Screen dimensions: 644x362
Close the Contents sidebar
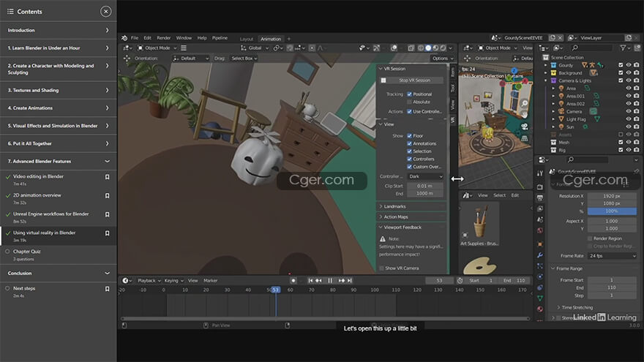106,12
